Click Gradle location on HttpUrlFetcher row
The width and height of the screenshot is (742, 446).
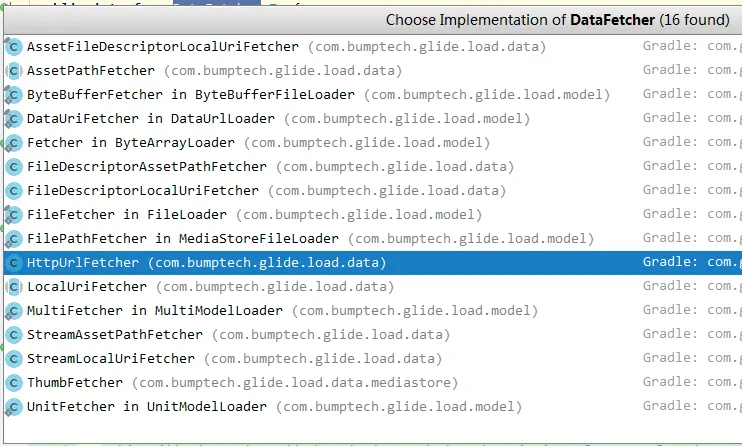coord(692,262)
